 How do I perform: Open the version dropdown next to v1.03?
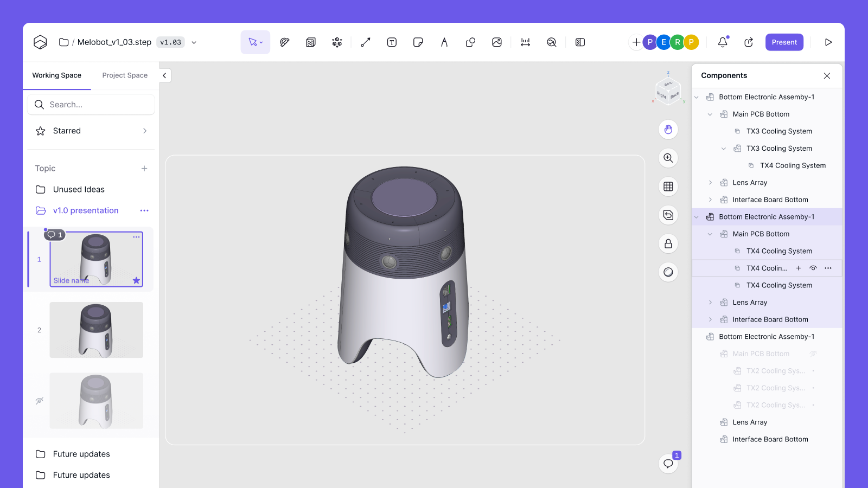pyautogui.click(x=194, y=42)
